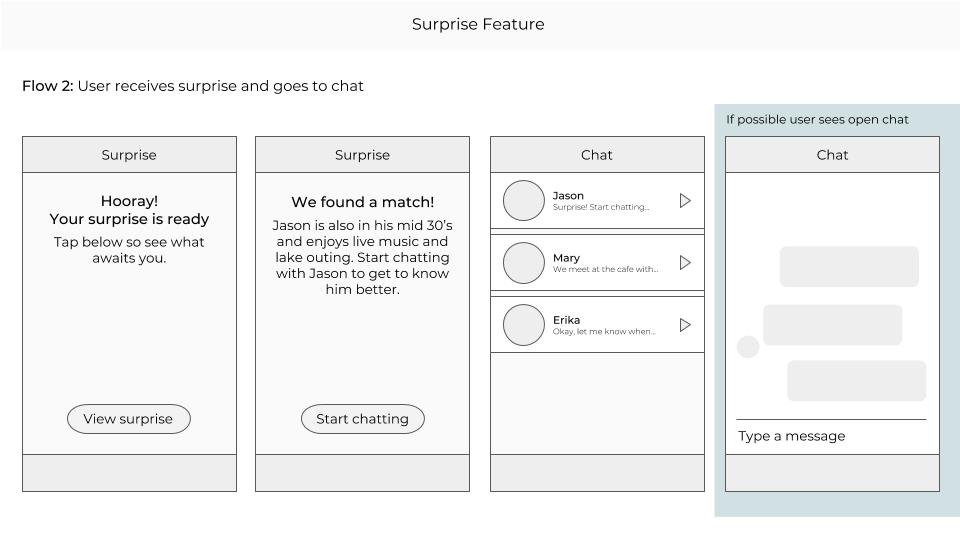Click the arrow icon beside Erika's chat
The width and height of the screenshot is (960, 540).
(x=685, y=325)
